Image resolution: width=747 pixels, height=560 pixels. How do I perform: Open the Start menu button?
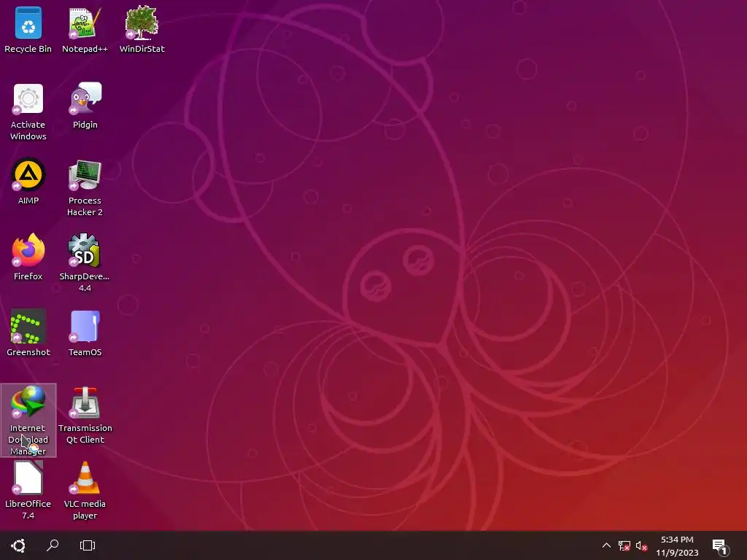[x=18, y=545]
